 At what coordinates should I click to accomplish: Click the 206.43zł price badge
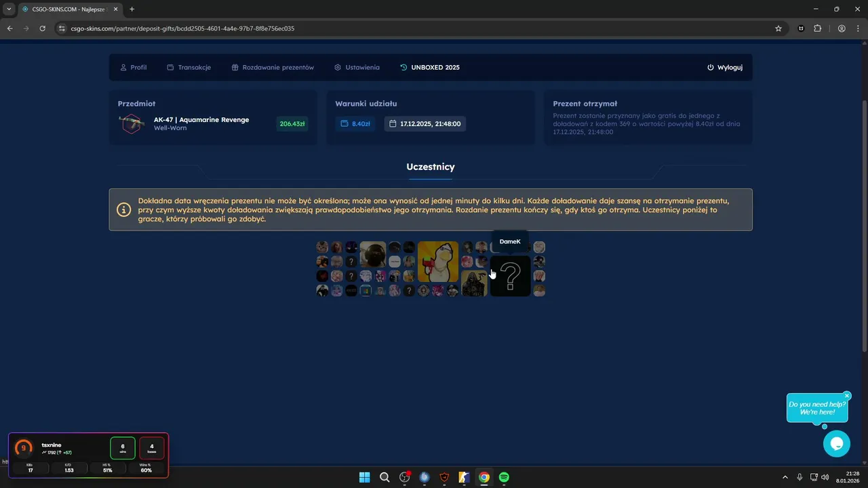pos(292,124)
